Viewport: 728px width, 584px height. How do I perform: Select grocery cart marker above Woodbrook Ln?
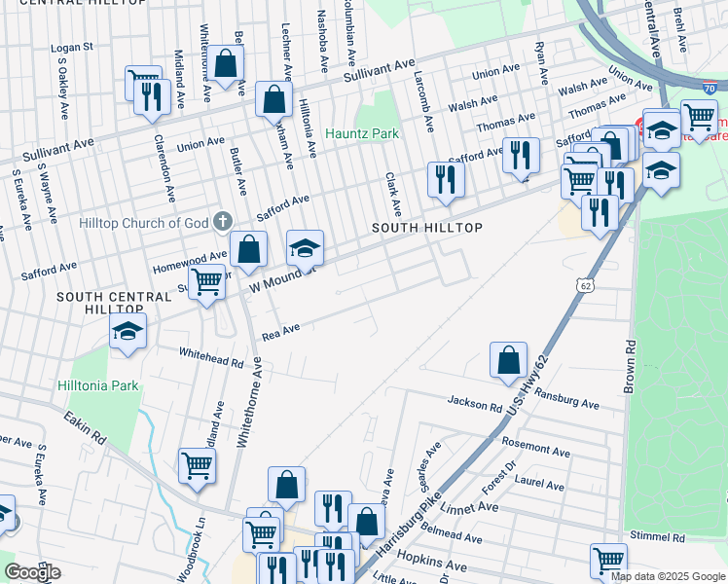click(x=198, y=467)
